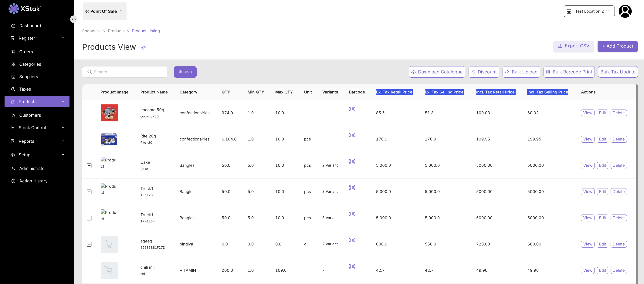Click the barcode icon for cocomo 50g
Screen dimensions: 644x284
[x=352, y=109]
